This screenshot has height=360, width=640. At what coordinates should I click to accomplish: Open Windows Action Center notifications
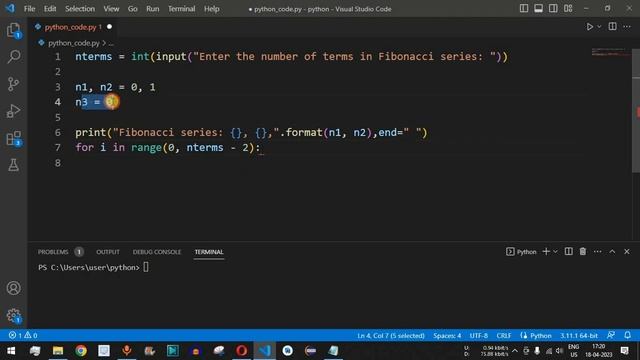[624, 351]
